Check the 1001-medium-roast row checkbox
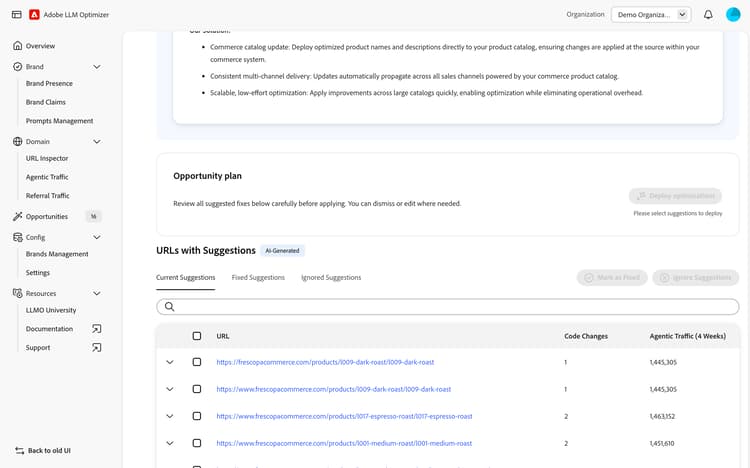This screenshot has width=750, height=468. coord(197,443)
